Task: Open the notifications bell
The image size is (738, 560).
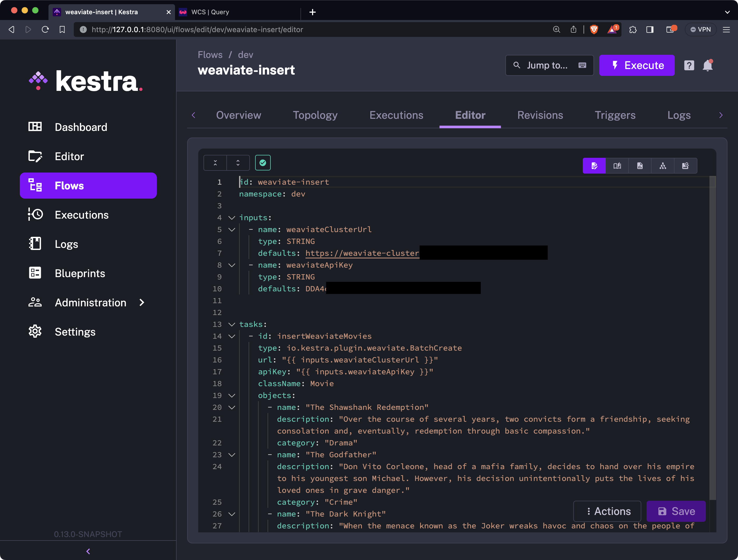Action: [x=708, y=65]
